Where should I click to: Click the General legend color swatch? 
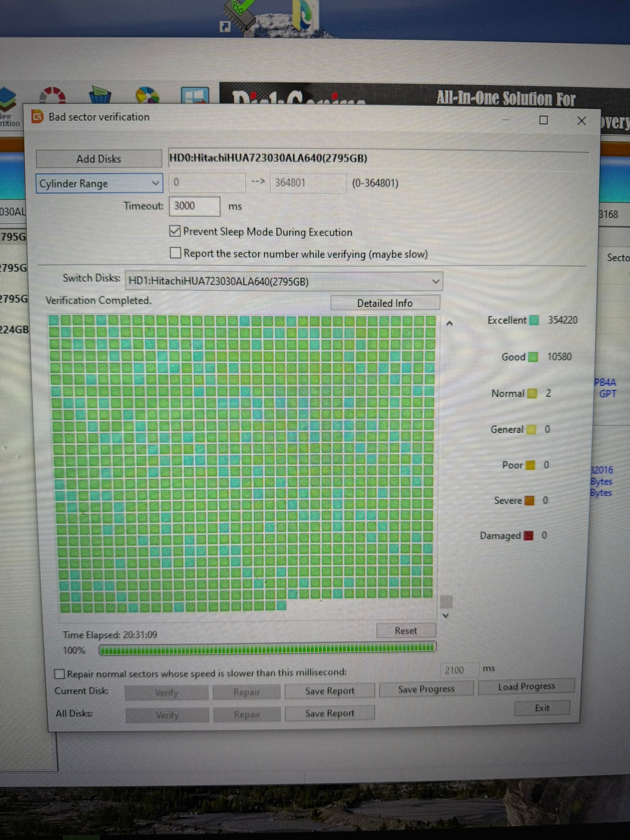[x=531, y=429]
